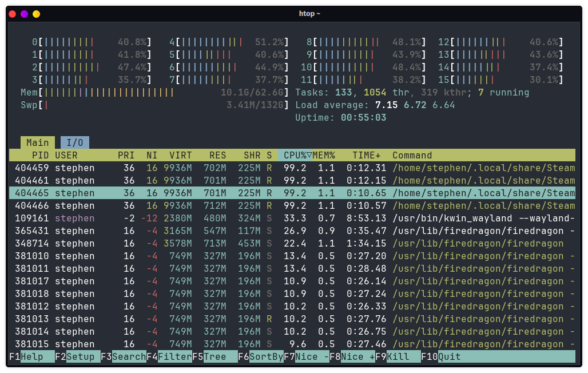This screenshot has width=588, height=373.
Task: Click the 8:53.13 TIME+ value
Action: pos(367,218)
